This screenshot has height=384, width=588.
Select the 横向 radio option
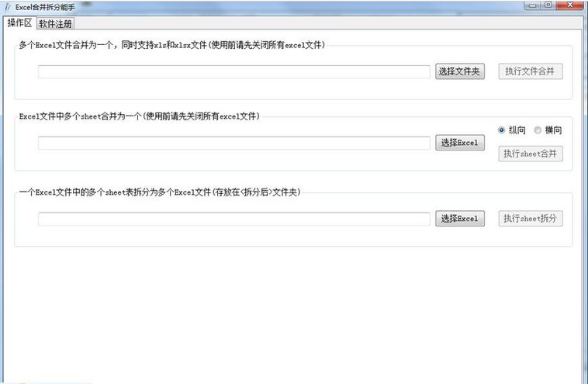[x=548, y=130]
